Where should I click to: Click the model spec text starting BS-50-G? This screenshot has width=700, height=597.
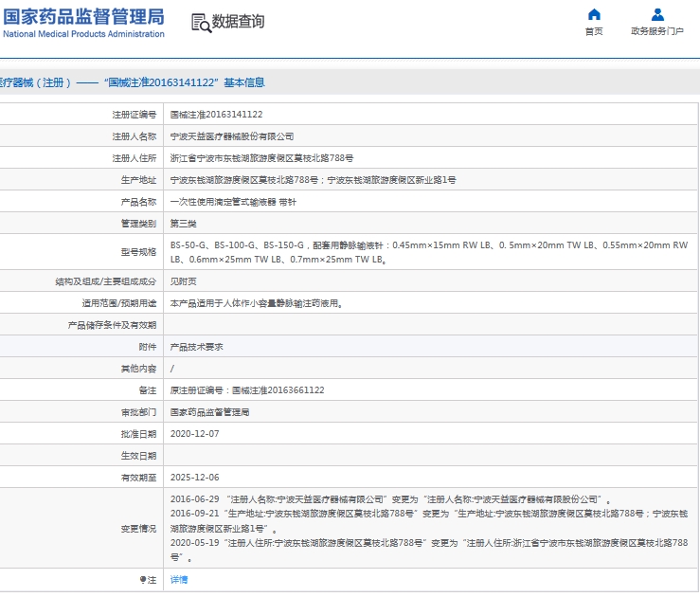[x=429, y=252]
